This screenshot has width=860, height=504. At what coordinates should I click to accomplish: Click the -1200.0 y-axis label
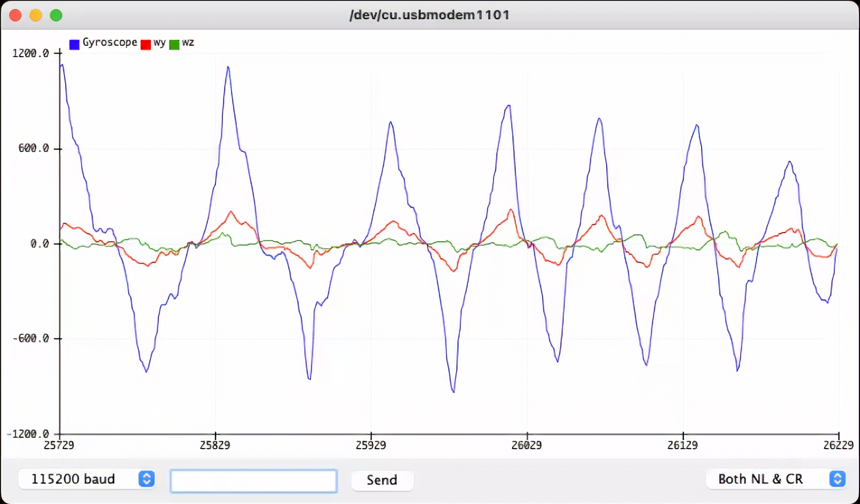click(x=28, y=433)
